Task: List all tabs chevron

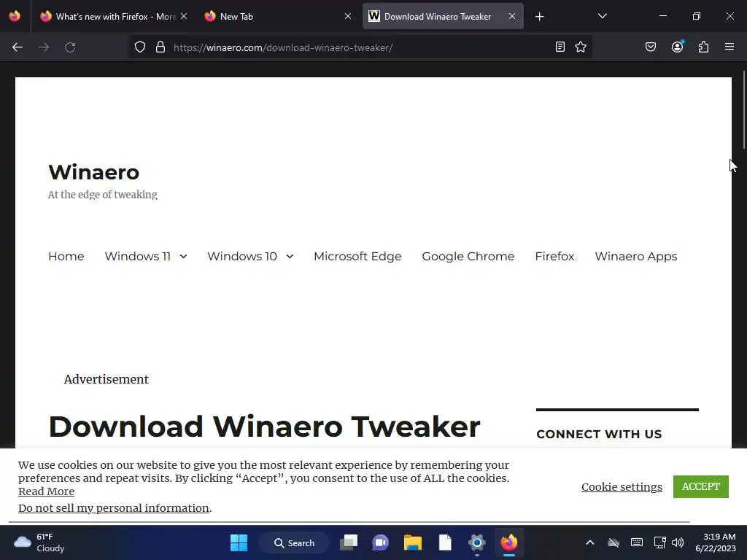Action: point(603,16)
